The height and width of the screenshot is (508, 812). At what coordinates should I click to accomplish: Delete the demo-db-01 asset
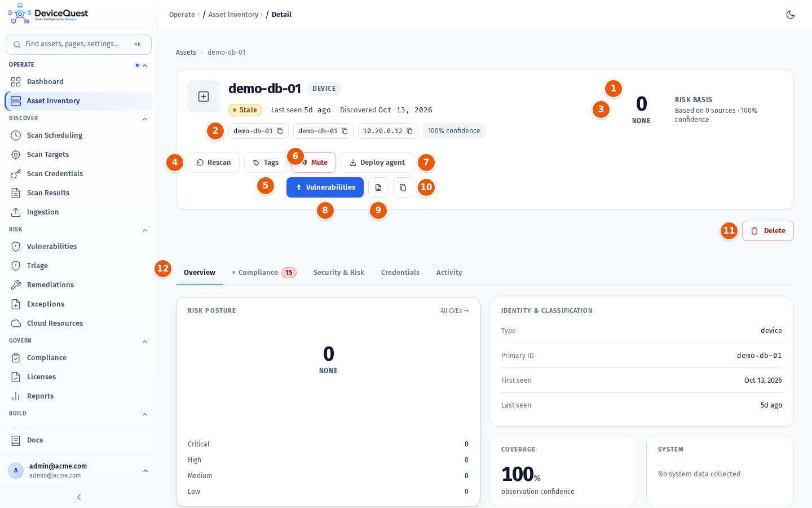768,231
